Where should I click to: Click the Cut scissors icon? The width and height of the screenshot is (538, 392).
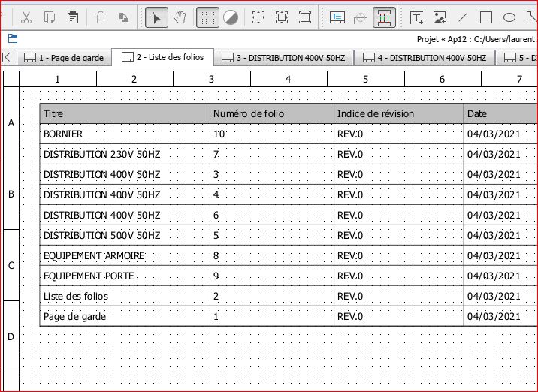pos(26,17)
